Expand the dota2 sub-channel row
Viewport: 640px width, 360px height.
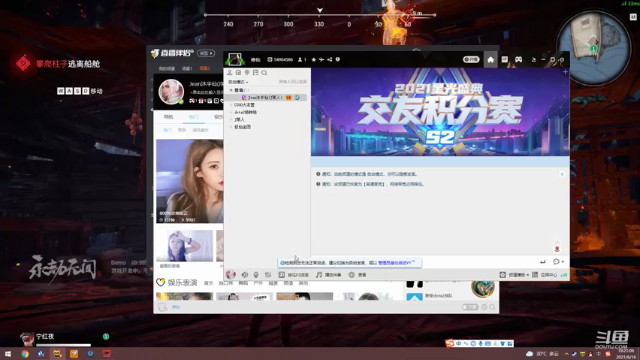(x=231, y=112)
